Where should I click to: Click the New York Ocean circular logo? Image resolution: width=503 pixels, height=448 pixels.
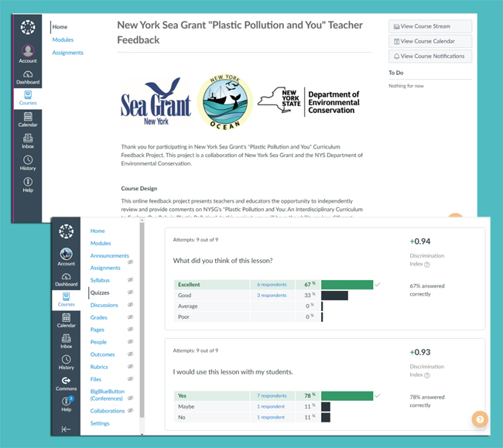tap(224, 102)
